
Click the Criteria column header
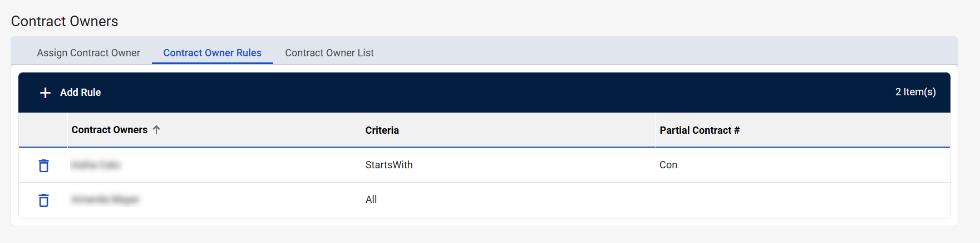pos(382,130)
